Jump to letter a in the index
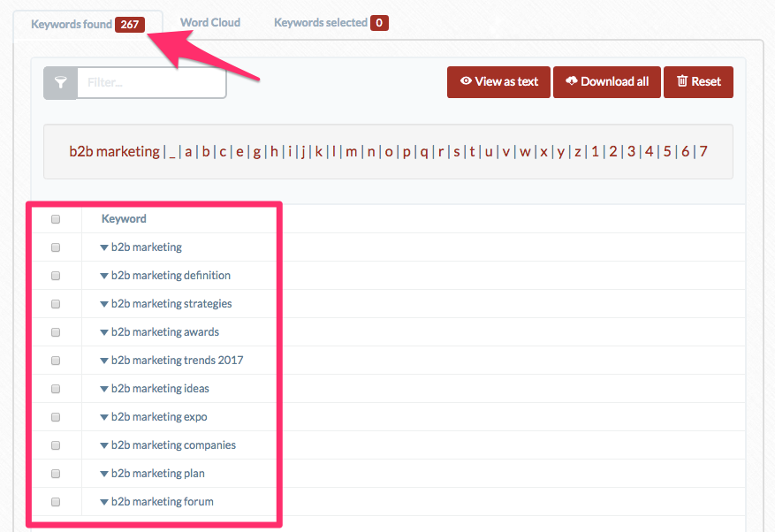This screenshot has height=532, width=775. click(188, 152)
